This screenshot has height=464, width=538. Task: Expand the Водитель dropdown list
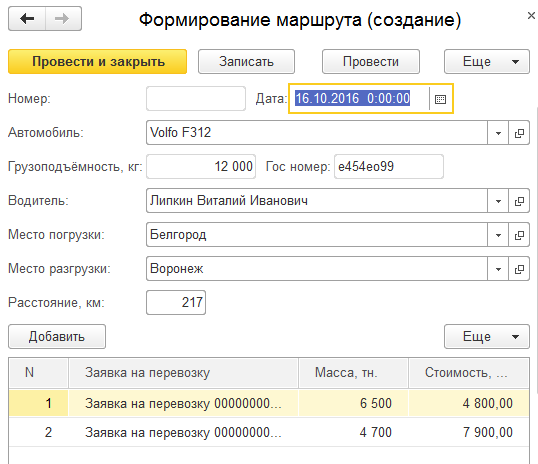[498, 201]
